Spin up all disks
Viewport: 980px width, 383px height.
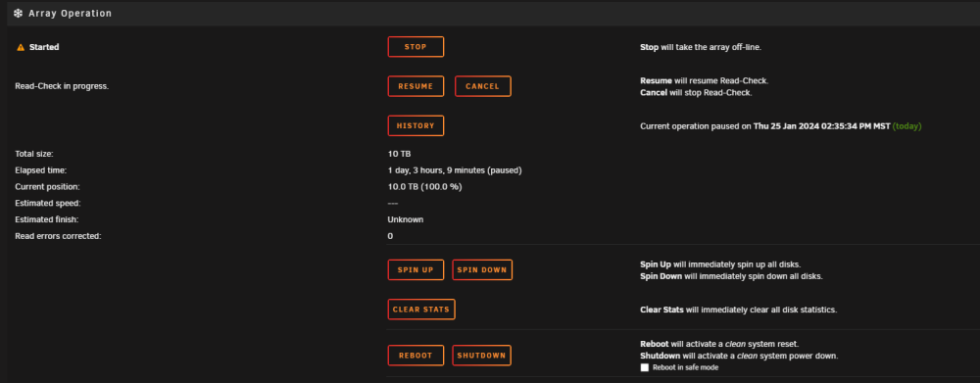pos(416,270)
